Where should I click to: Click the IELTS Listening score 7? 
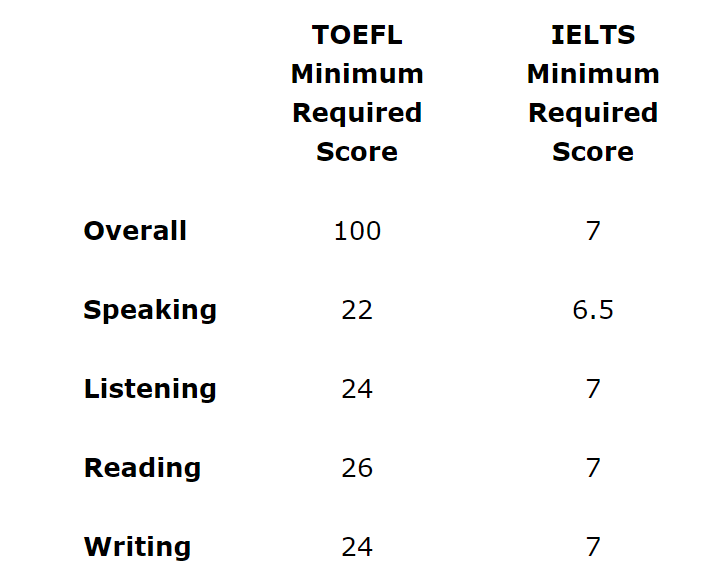pos(593,389)
